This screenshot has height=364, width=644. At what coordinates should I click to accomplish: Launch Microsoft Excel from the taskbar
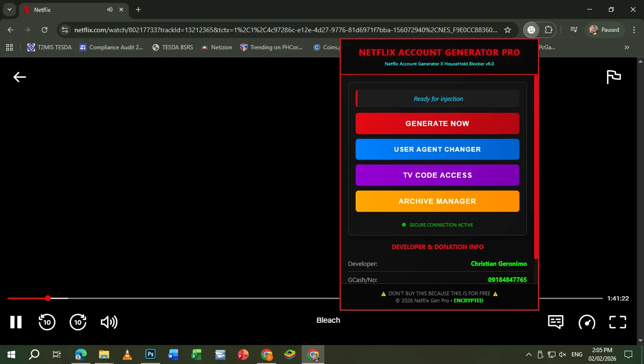pos(197,354)
